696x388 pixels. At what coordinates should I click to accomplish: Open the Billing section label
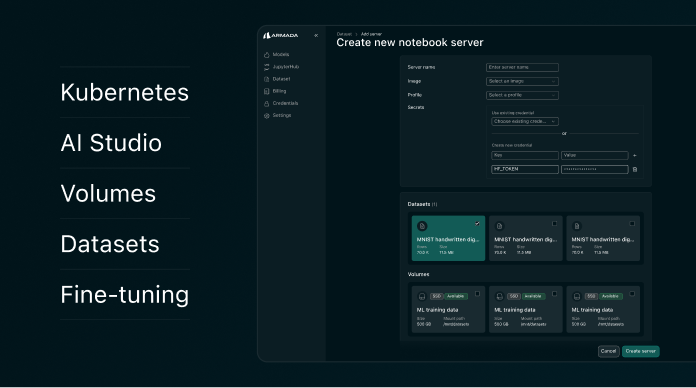pos(279,91)
